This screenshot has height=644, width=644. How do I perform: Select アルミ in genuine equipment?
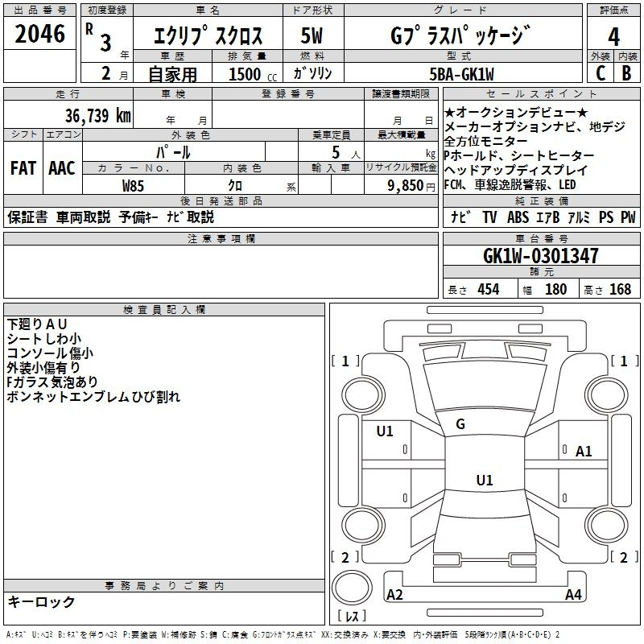[579, 217]
